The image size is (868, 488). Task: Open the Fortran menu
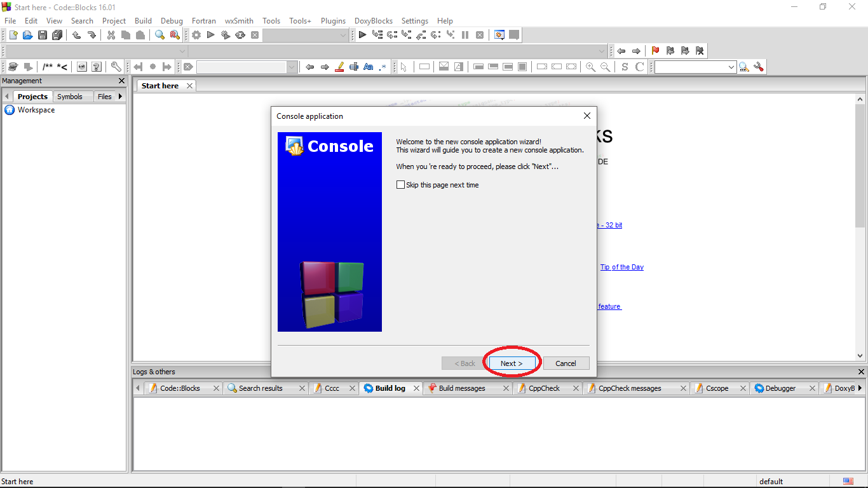(204, 20)
